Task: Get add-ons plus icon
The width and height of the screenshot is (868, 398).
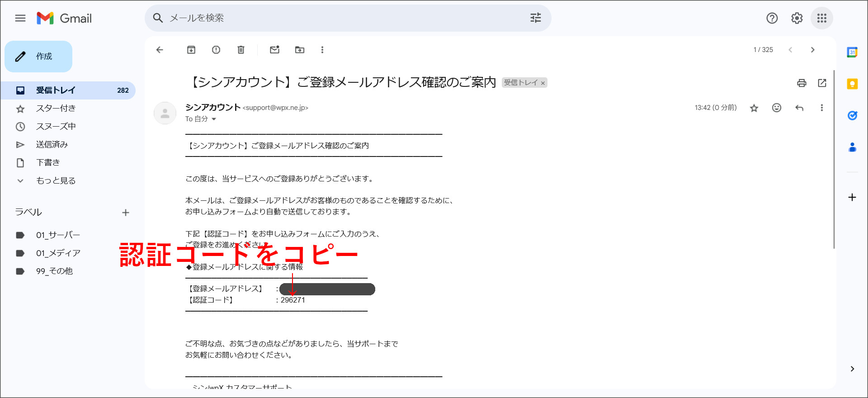Action: (852, 197)
